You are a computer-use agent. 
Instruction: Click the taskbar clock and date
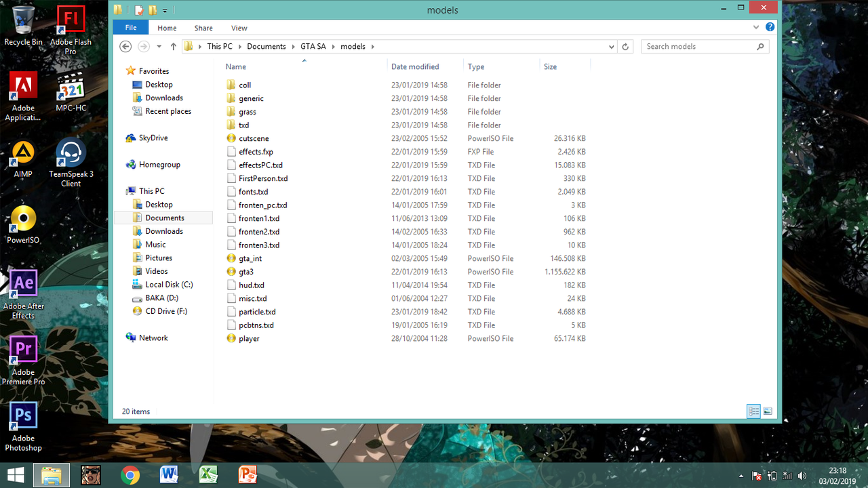pyautogui.click(x=837, y=476)
